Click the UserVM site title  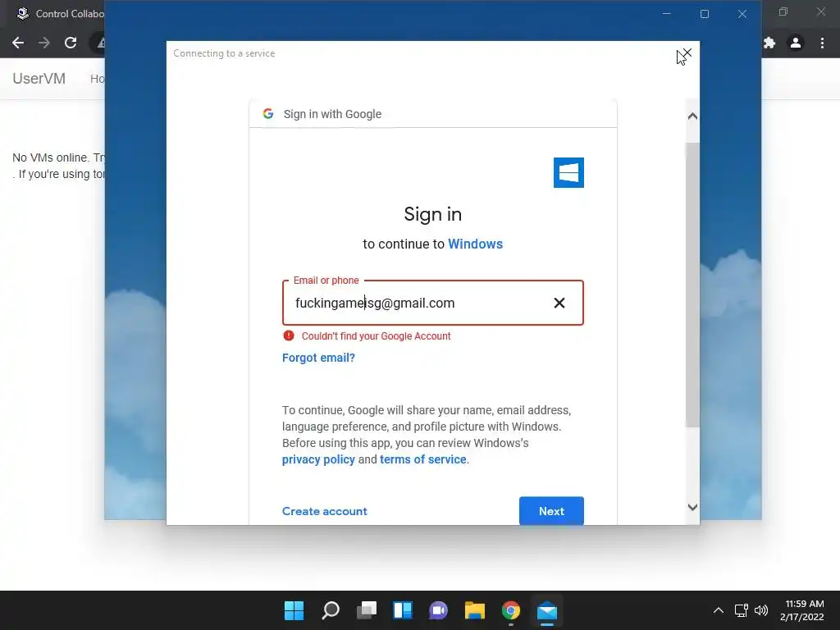tap(39, 78)
